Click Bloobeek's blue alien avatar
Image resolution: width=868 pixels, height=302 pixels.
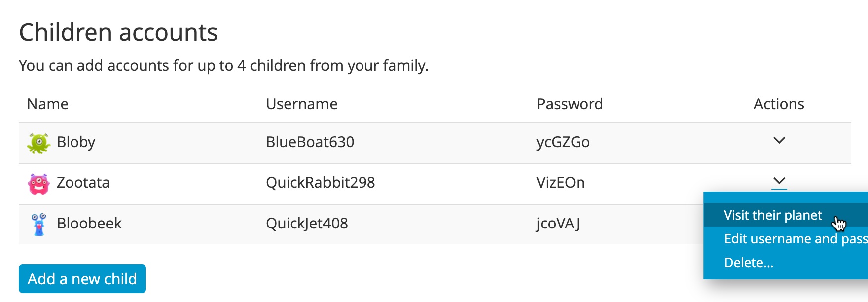point(39,224)
